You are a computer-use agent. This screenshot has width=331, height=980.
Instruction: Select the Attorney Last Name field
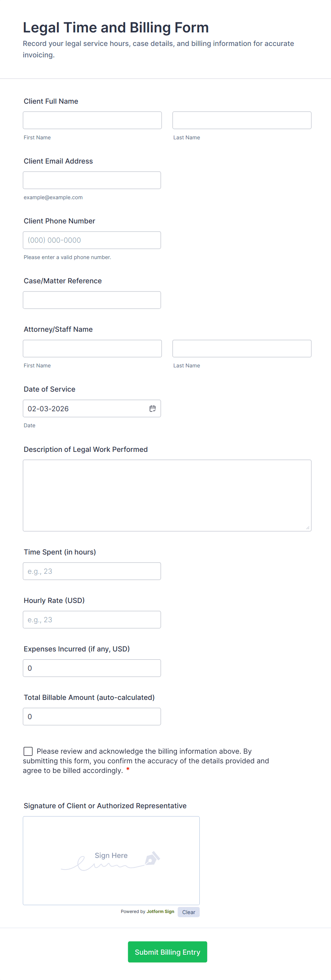[242, 349]
